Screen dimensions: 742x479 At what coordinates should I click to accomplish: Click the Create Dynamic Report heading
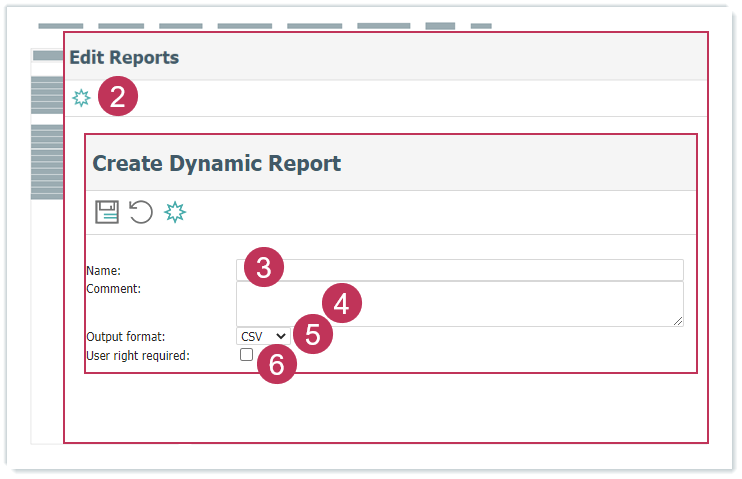[x=216, y=164]
